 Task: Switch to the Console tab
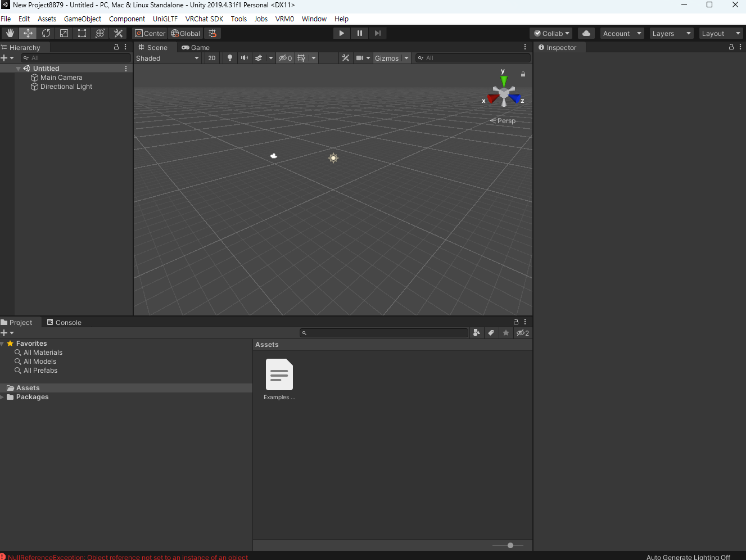(x=64, y=322)
